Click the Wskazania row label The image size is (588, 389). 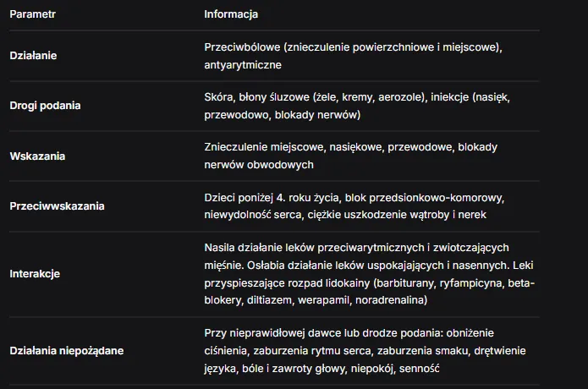tap(37, 156)
